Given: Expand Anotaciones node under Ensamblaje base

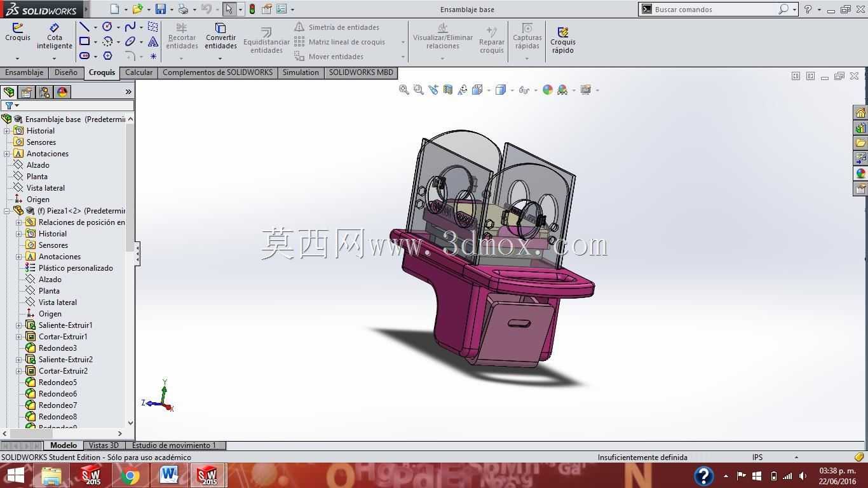Looking at the screenshot, I should click(7, 154).
